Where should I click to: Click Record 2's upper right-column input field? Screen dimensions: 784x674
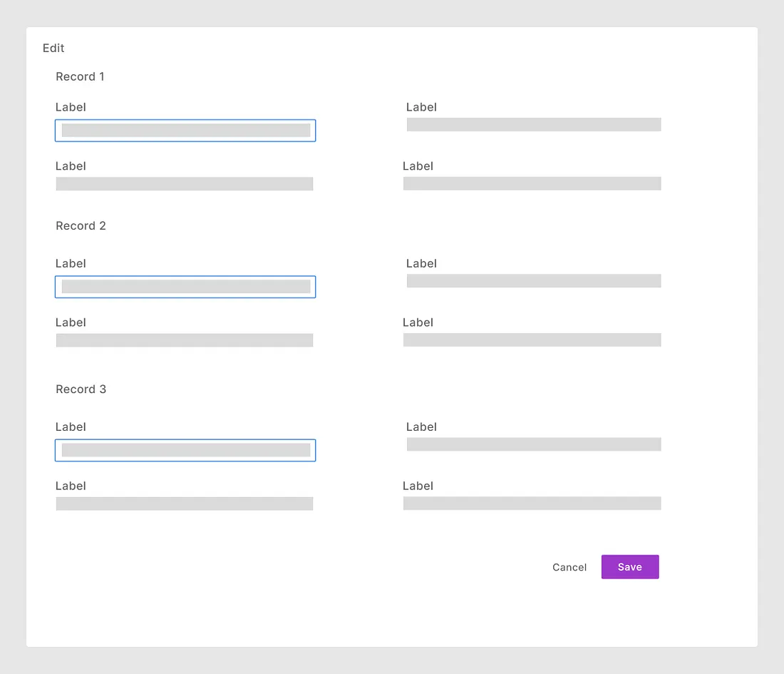tap(533, 281)
